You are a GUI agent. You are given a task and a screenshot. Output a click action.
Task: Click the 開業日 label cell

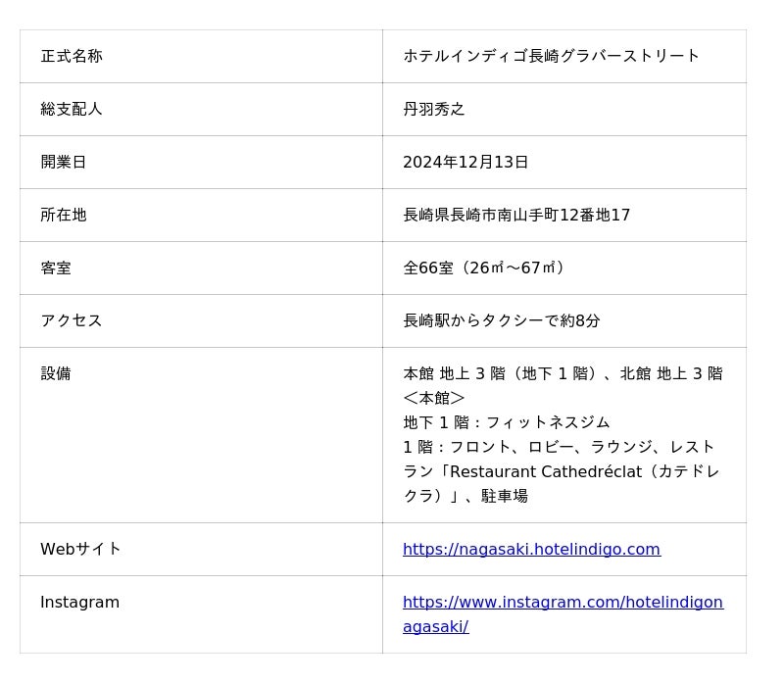coord(64,163)
